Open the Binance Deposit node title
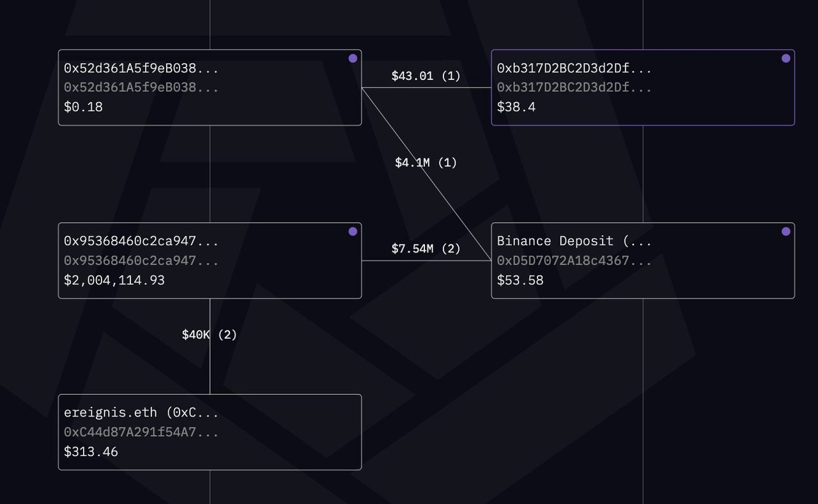Viewport: 818px width, 504px height. (x=574, y=241)
